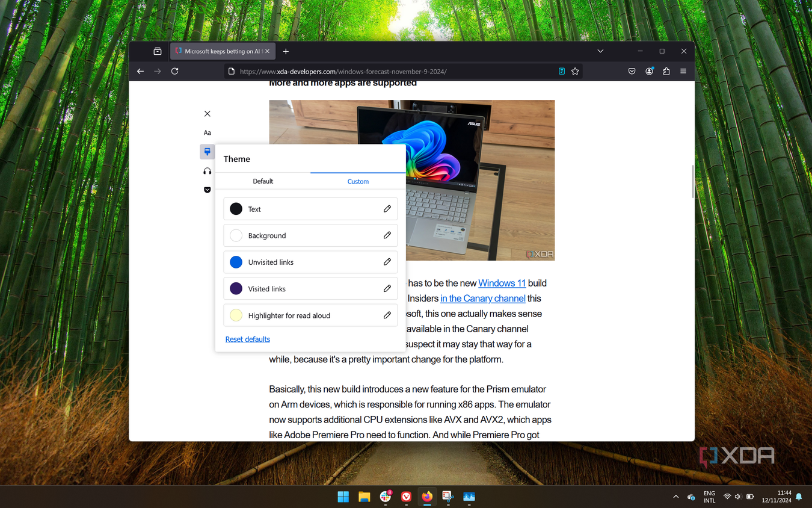Edit the Visited links color with its pencil icon
The image size is (812, 508).
click(x=387, y=288)
